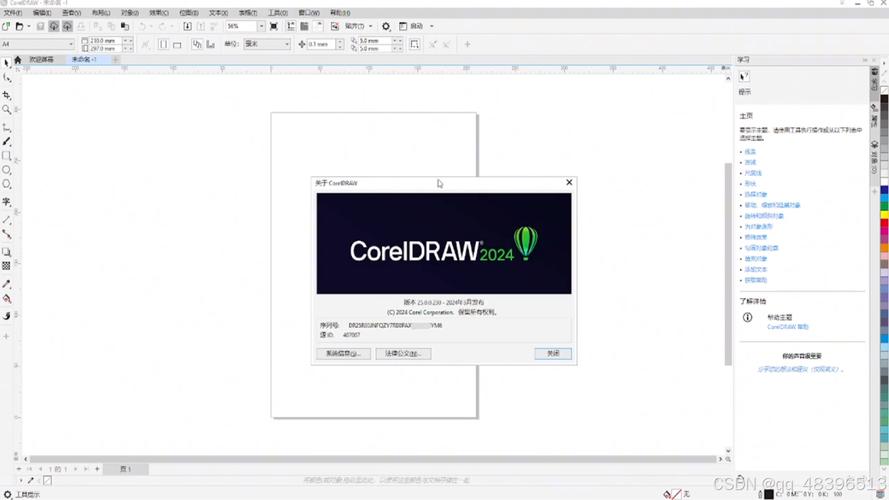
Task: Select the Zoom tool in the toolbox
Action: click(x=6, y=110)
